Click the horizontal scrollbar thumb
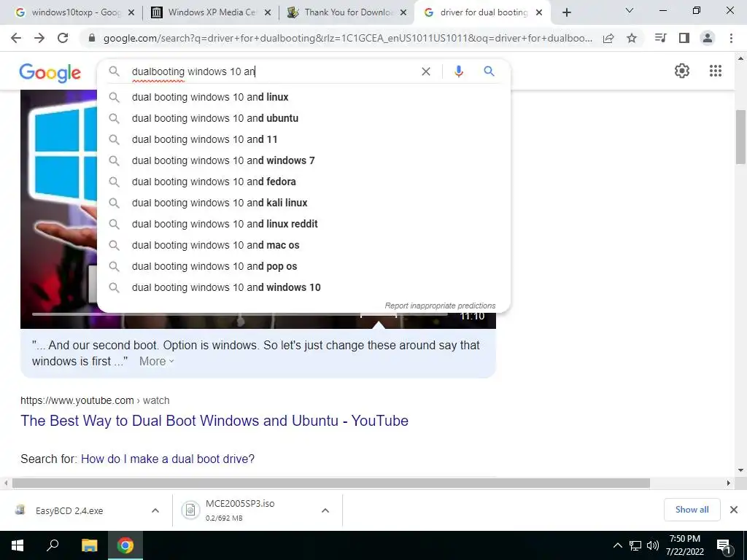 (330, 483)
